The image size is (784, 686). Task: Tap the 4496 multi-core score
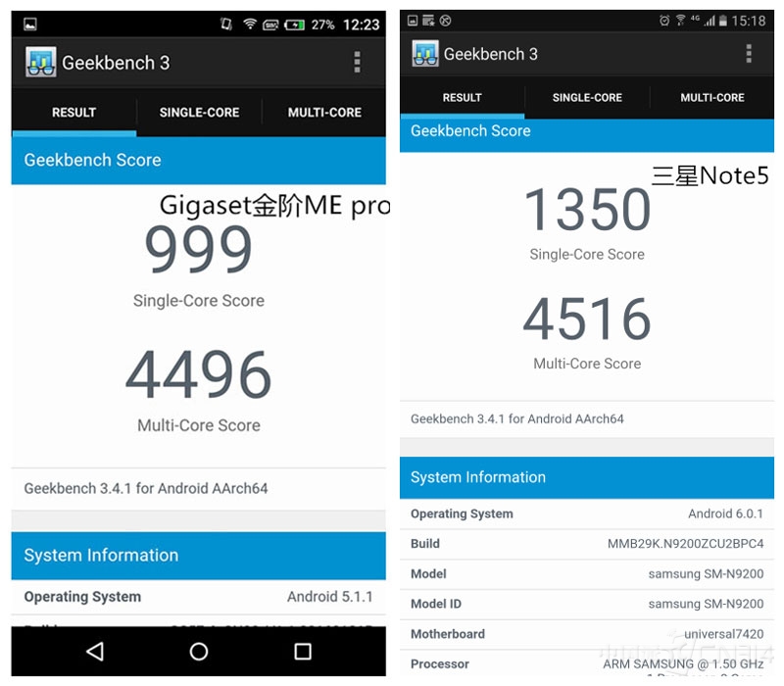coord(199,374)
